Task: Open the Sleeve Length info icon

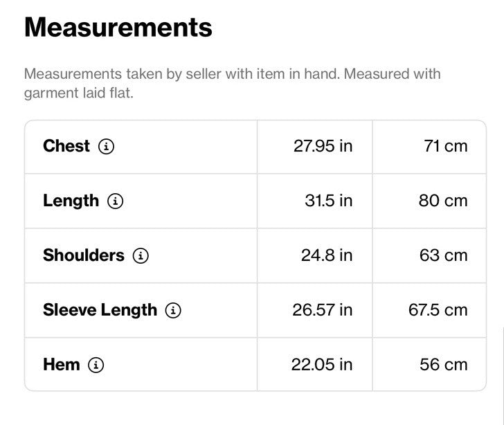Action: coord(173,310)
